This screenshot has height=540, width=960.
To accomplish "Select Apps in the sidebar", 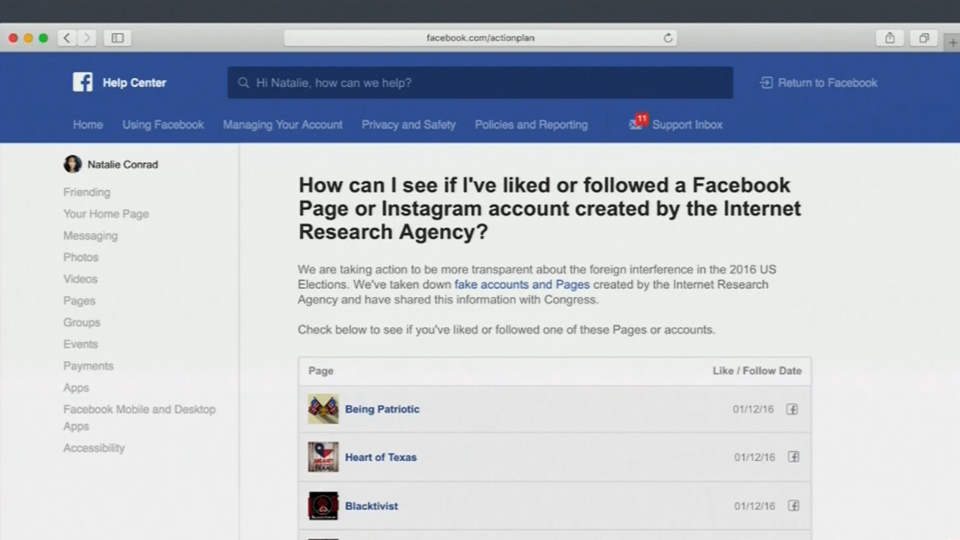I will tap(76, 388).
